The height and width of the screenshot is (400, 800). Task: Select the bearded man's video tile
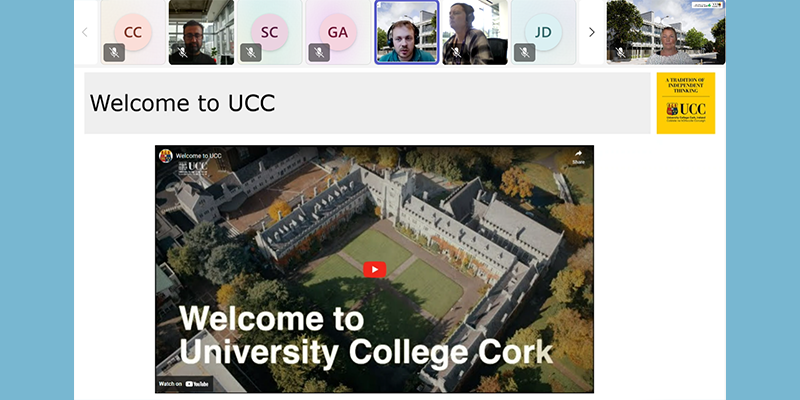202,32
